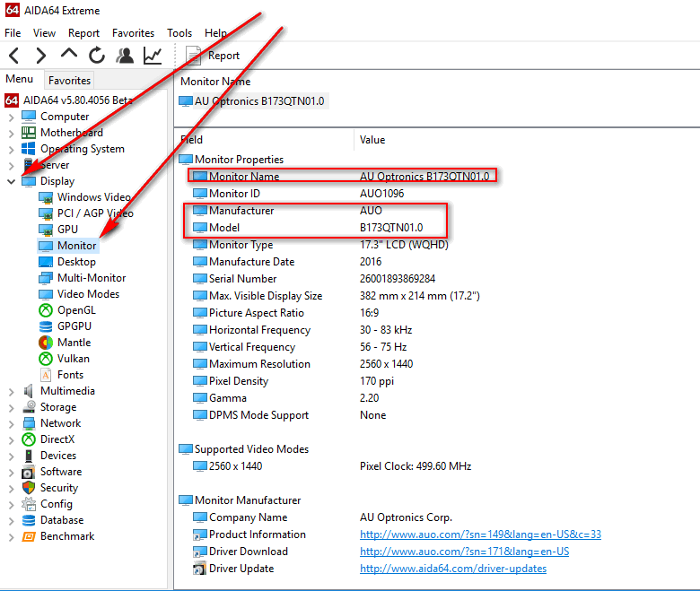The width and height of the screenshot is (700, 591).
Task: Click the Report button in toolbar
Action: pos(213,56)
